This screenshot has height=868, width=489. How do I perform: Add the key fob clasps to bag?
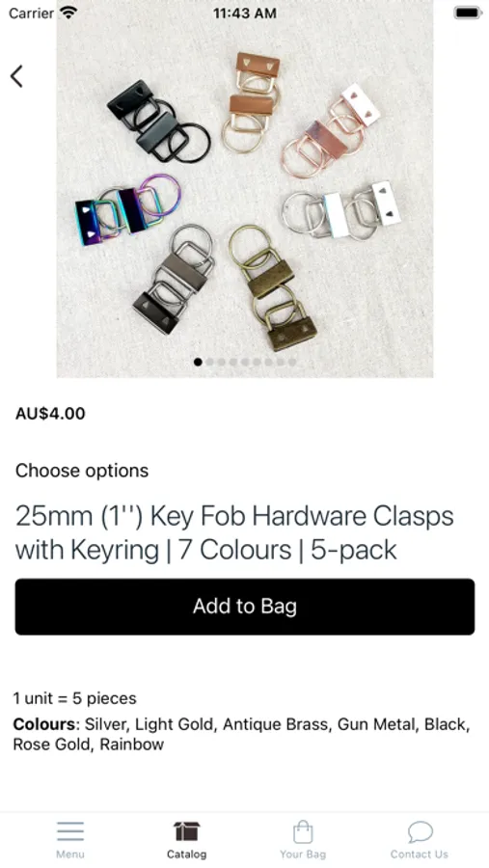point(245,607)
